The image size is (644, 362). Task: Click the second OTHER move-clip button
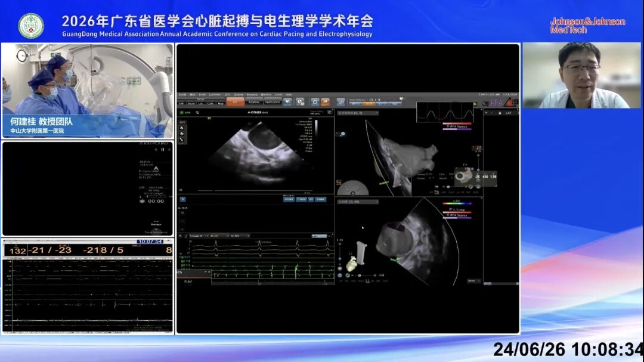coord(302,199)
